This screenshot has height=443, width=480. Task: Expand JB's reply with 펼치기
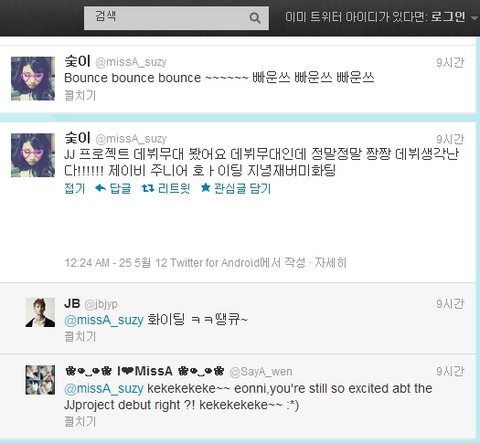(x=80, y=337)
